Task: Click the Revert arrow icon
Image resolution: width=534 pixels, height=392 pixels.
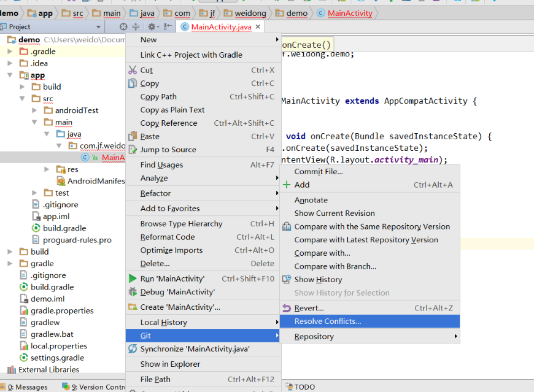Action: (x=287, y=308)
